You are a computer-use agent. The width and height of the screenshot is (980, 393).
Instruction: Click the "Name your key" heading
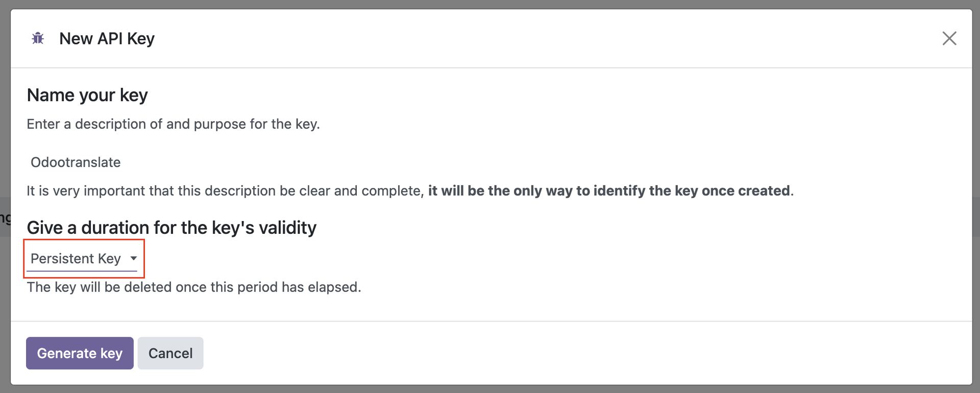87,95
